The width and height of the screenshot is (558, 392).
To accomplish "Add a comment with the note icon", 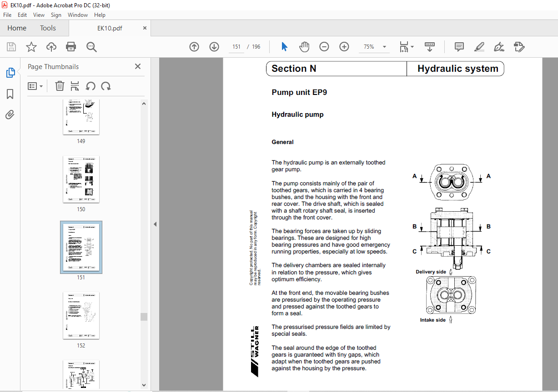I will [x=459, y=47].
